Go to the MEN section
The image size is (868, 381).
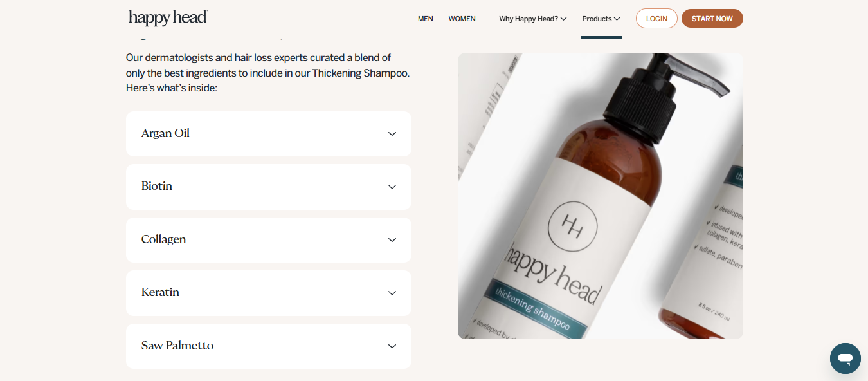pos(426,19)
